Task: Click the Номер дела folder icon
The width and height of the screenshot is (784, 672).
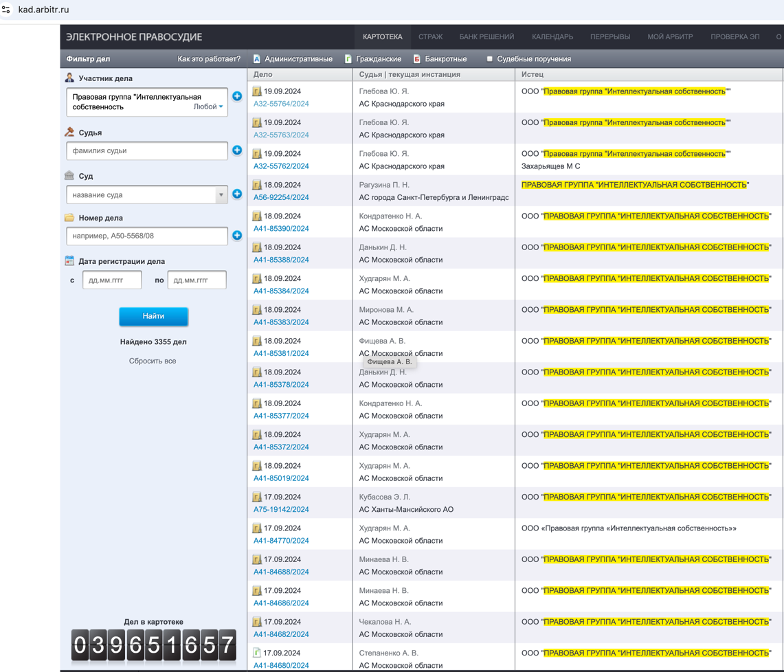Action: point(69,218)
